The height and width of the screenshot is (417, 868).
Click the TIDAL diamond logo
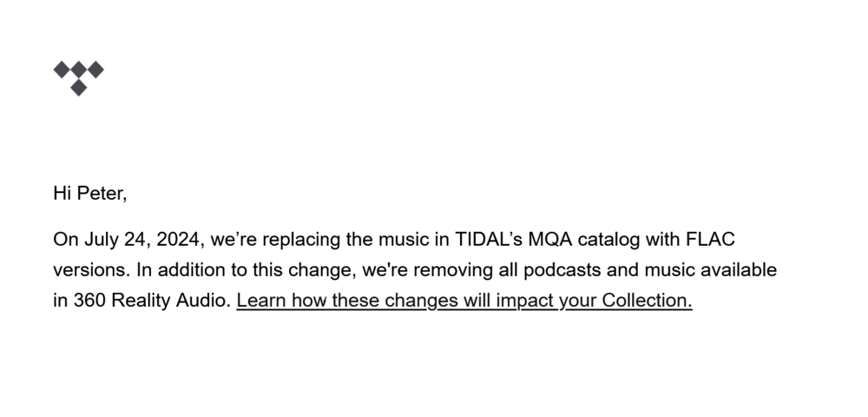[x=78, y=77]
